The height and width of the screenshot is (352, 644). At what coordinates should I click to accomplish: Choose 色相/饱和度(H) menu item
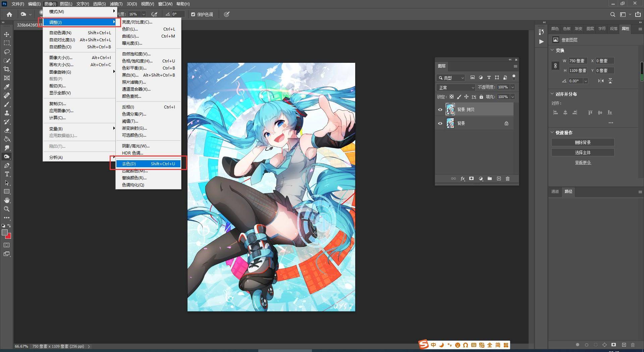pyautogui.click(x=148, y=61)
